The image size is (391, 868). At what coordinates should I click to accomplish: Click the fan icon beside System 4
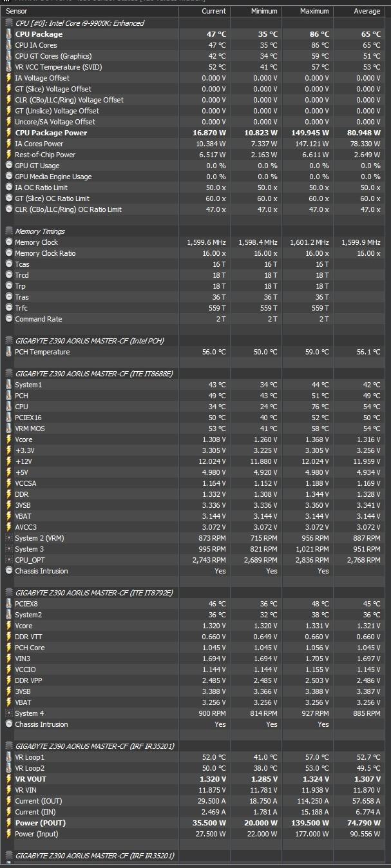point(8,713)
